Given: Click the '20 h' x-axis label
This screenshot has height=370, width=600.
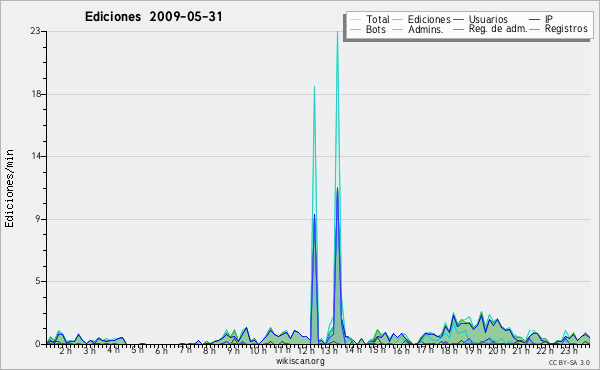Looking at the screenshot, I should 497,350.
